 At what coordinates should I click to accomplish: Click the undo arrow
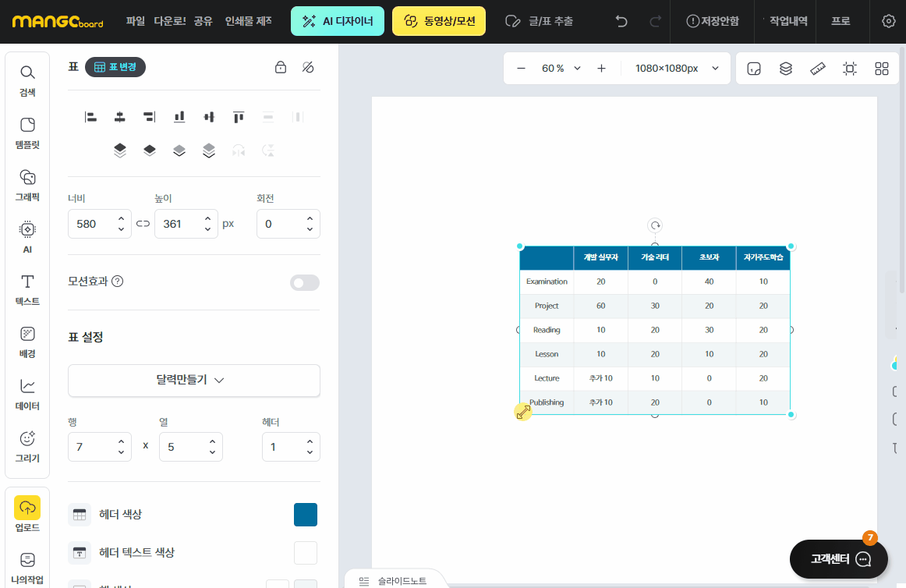(621, 21)
